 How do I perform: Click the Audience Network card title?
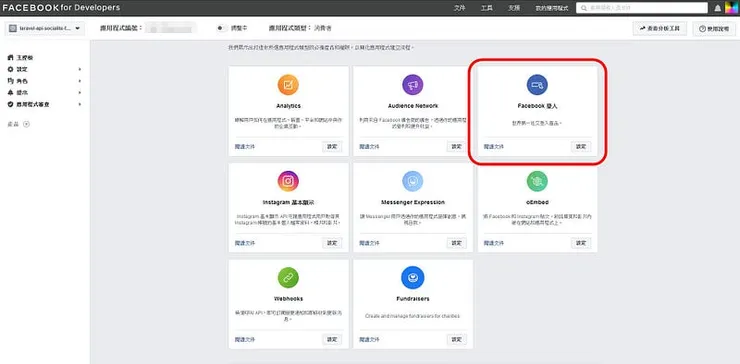pos(413,106)
